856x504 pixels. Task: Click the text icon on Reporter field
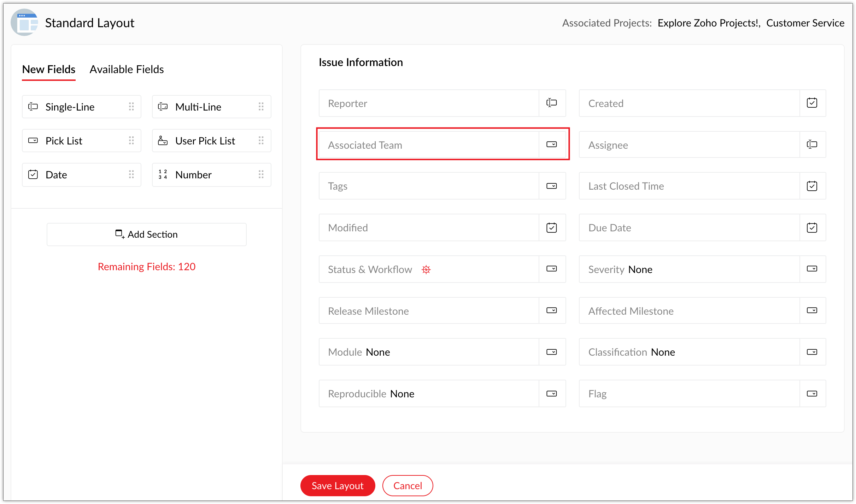pyautogui.click(x=551, y=103)
